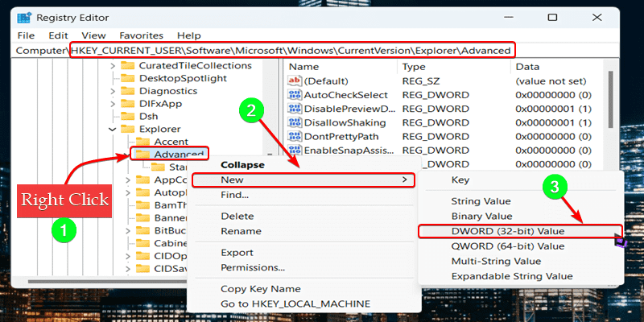
Task: Select the Cabine folder icon
Action: tap(143, 243)
